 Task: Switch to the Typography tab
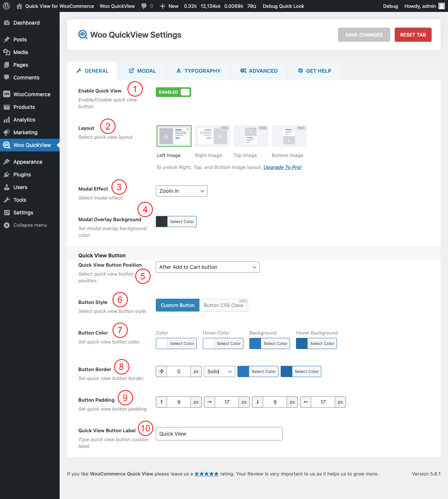(198, 71)
